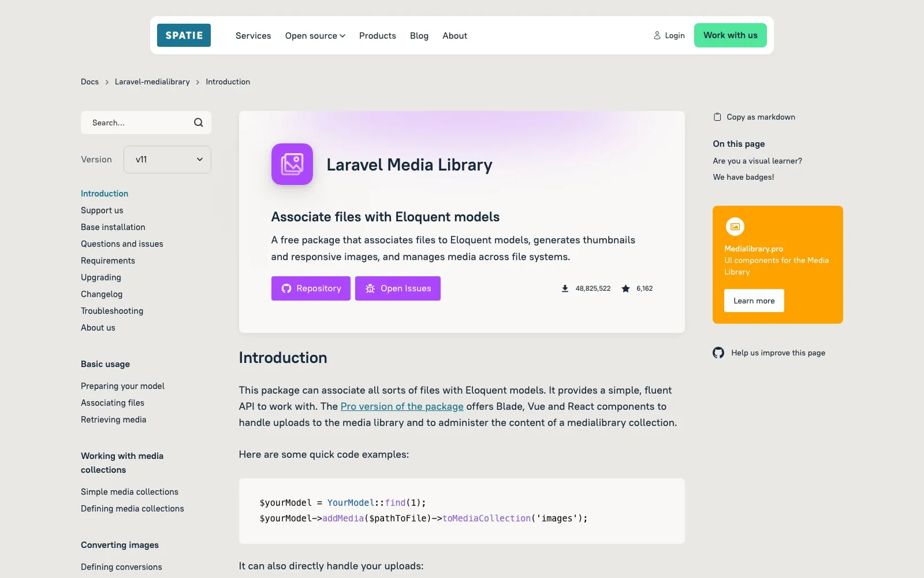Click the clipboard icon for Copy as markdown

point(717,117)
